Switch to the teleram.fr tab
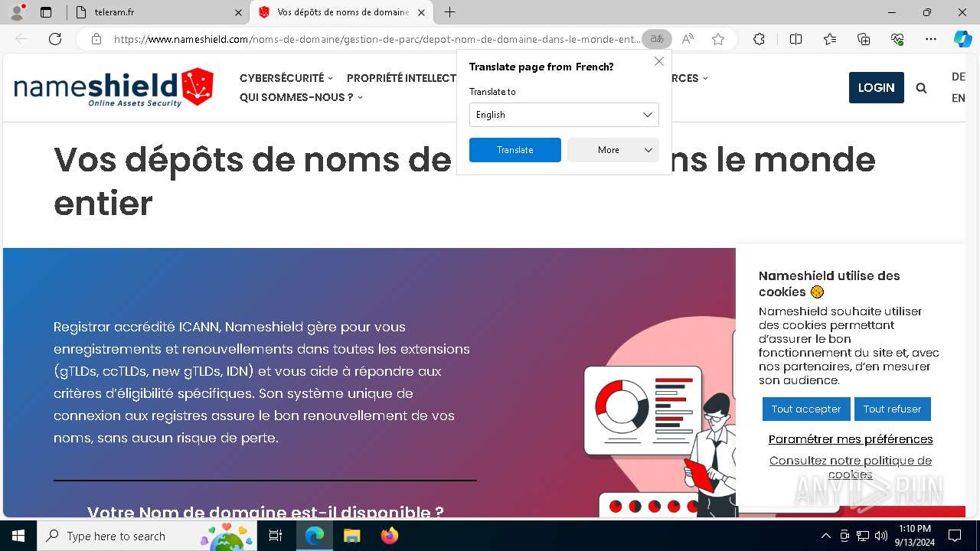The height and width of the screenshot is (551, 980). 158,12
